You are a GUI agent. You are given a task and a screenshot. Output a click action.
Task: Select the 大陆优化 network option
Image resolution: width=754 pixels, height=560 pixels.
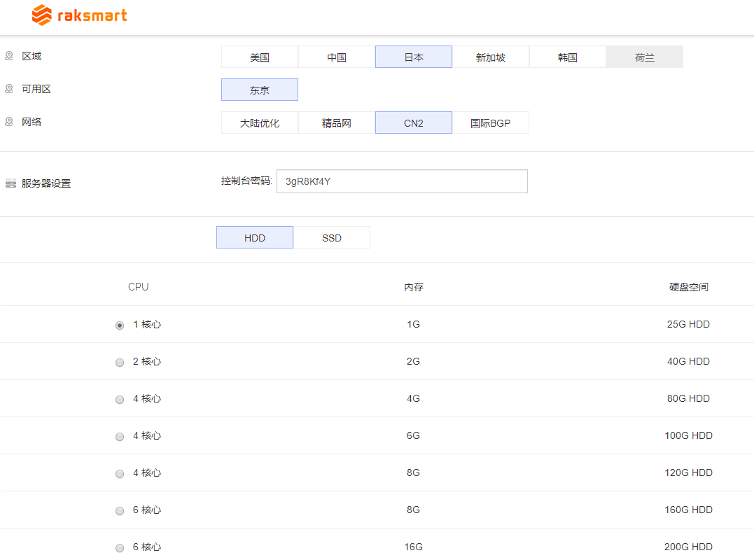(260, 123)
